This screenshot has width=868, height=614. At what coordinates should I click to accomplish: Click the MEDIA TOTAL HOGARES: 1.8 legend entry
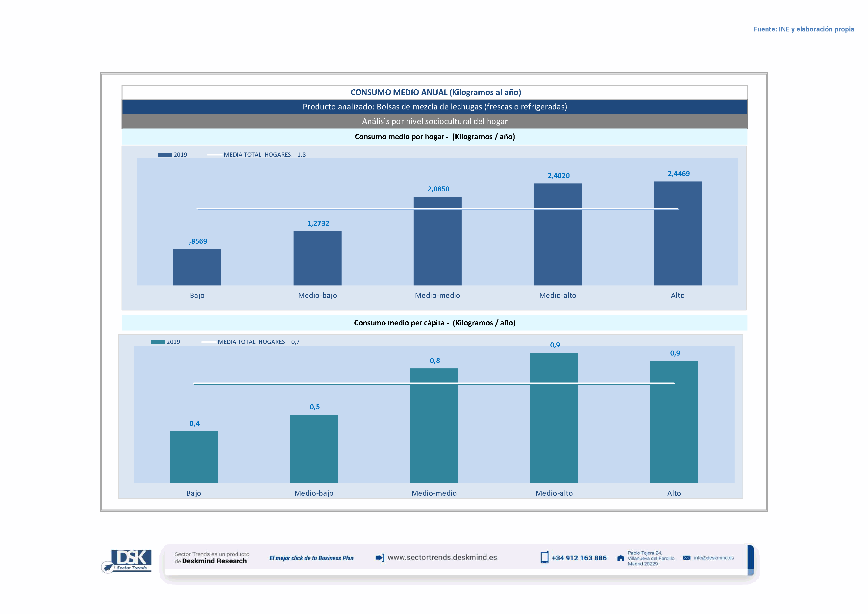tap(264, 155)
